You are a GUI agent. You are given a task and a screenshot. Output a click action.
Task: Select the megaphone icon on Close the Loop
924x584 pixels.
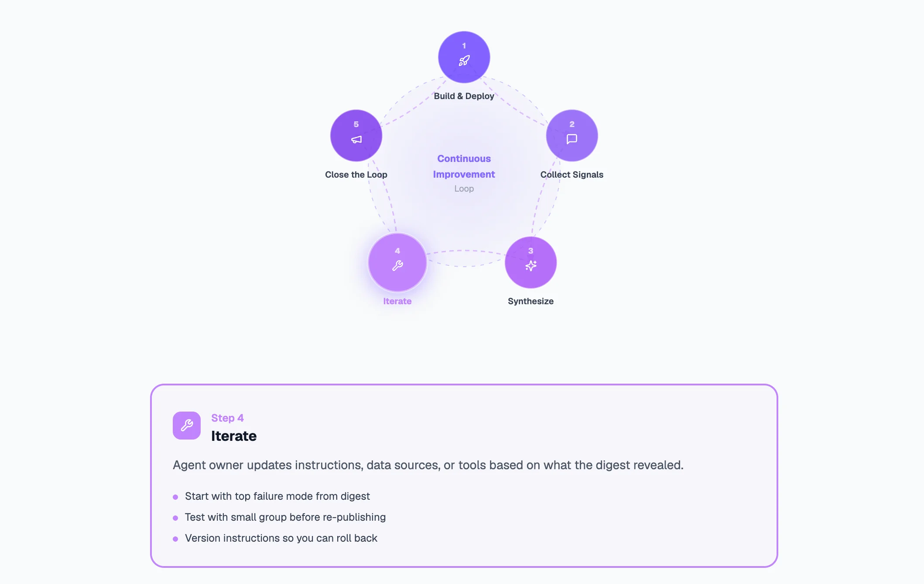pyautogui.click(x=356, y=139)
